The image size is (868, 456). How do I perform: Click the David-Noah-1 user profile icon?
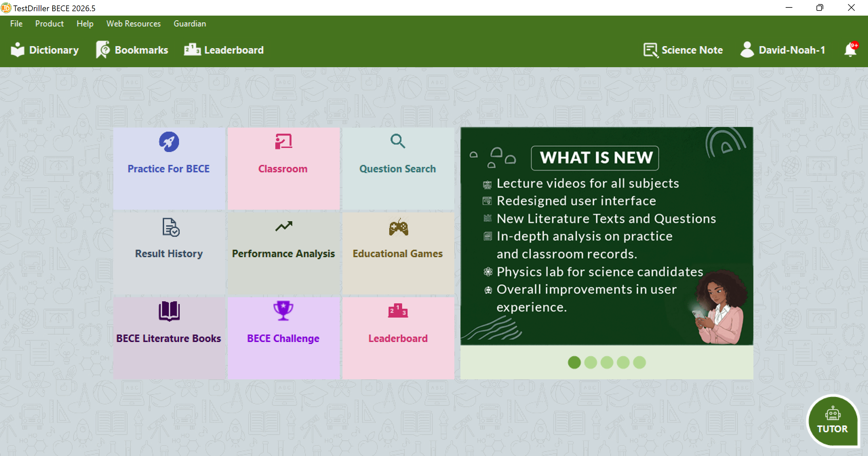coord(747,50)
